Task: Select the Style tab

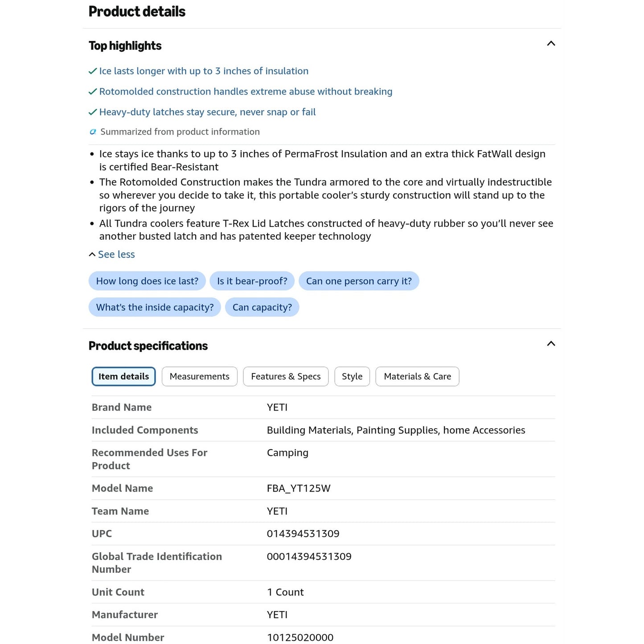Action: click(352, 377)
